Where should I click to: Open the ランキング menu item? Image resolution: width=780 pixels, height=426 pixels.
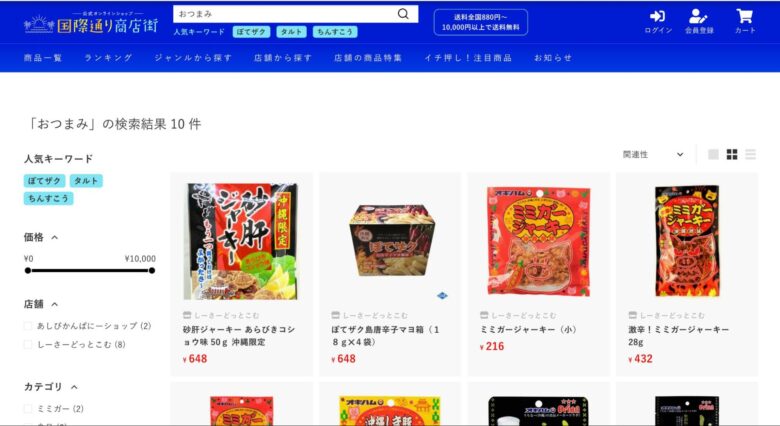[108, 58]
